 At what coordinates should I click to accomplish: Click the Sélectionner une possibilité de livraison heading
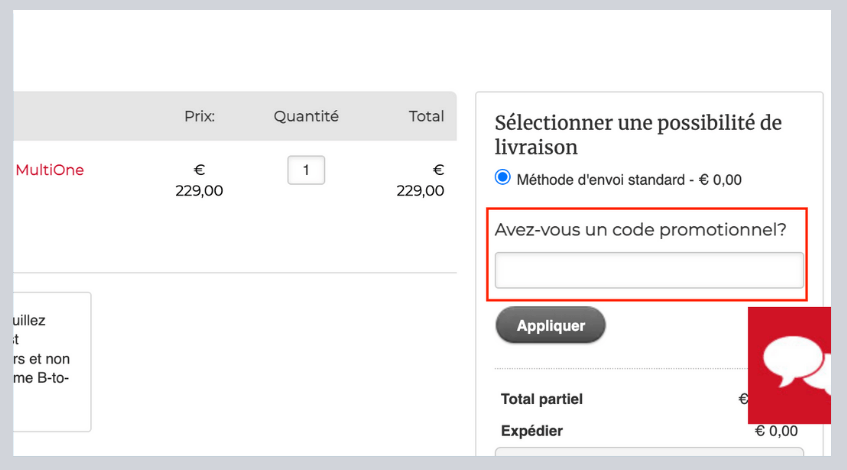638,135
